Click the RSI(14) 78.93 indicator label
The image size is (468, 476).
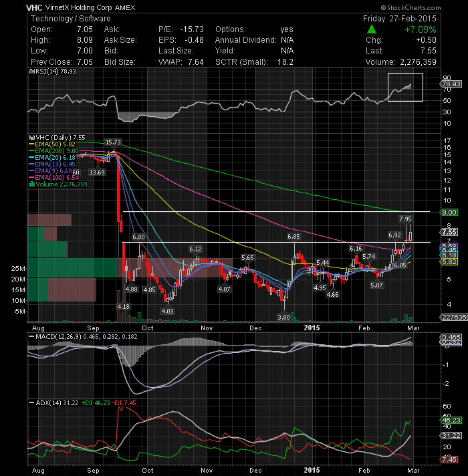point(55,72)
